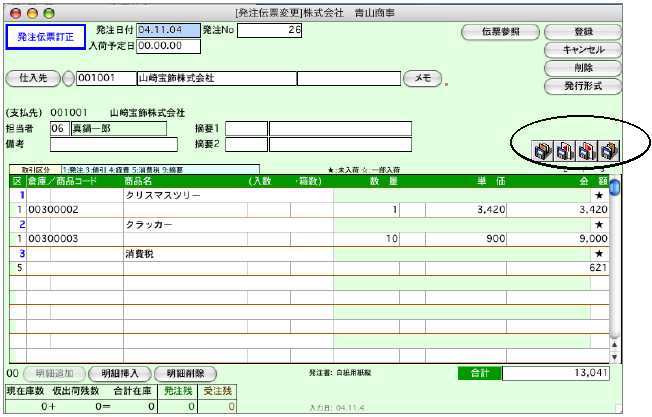Click the next-slip icon, third in group
652x417 pixels.
coord(586,151)
